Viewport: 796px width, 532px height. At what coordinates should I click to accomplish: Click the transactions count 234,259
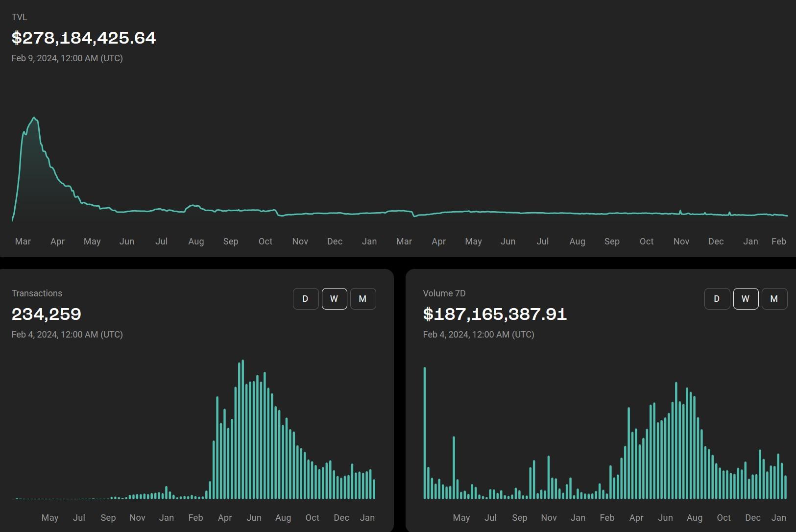coord(47,314)
